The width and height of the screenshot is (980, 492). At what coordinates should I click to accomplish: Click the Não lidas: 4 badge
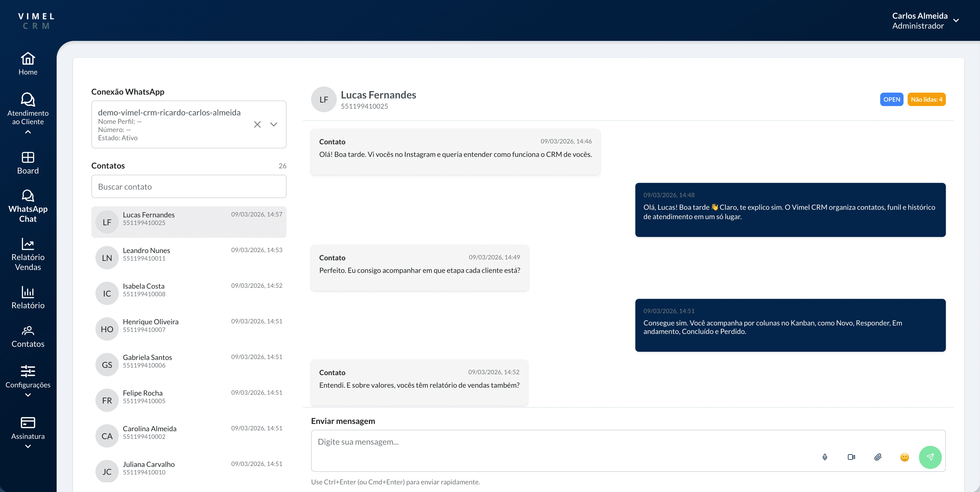click(x=926, y=99)
